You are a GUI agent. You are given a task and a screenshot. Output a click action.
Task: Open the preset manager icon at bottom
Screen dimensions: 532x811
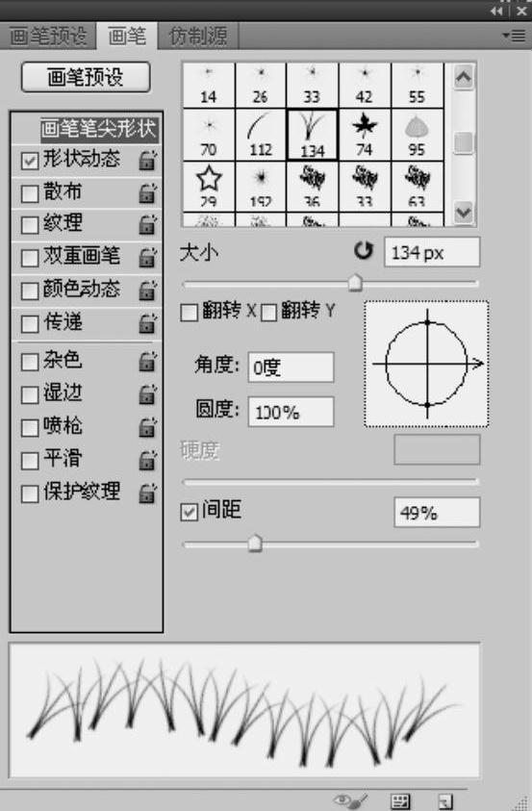coord(400,801)
